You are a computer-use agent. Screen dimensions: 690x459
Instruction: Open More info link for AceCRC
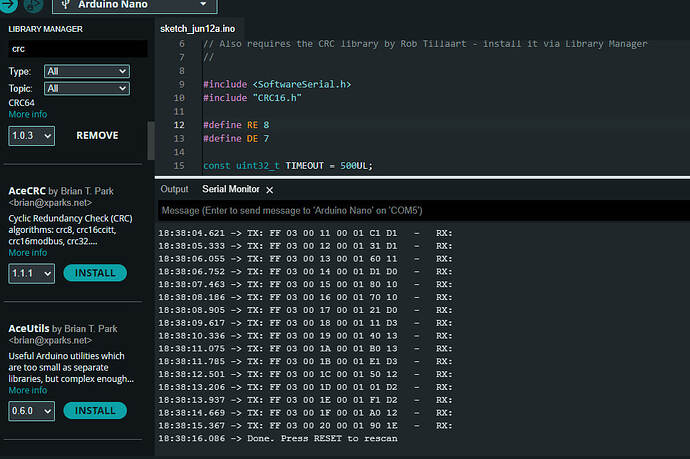coord(28,253)
